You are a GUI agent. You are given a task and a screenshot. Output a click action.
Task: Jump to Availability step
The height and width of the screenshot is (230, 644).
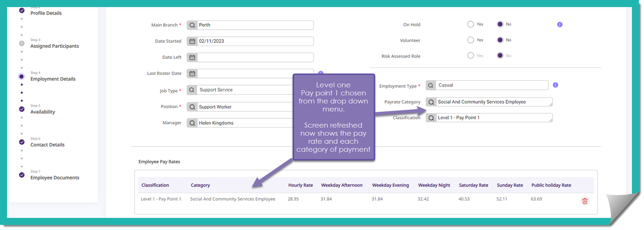click(43, 112)
